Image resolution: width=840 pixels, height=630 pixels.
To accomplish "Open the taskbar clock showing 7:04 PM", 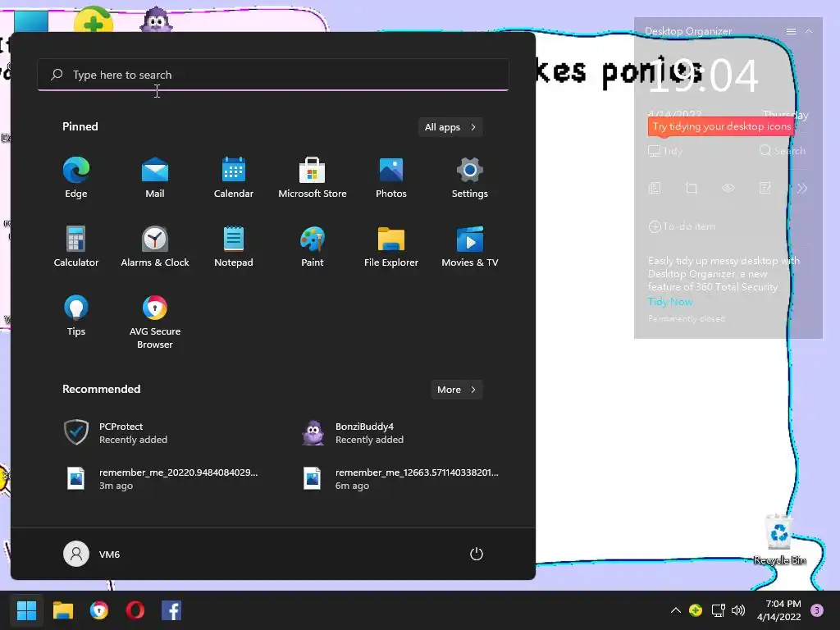I will point(779,610).
